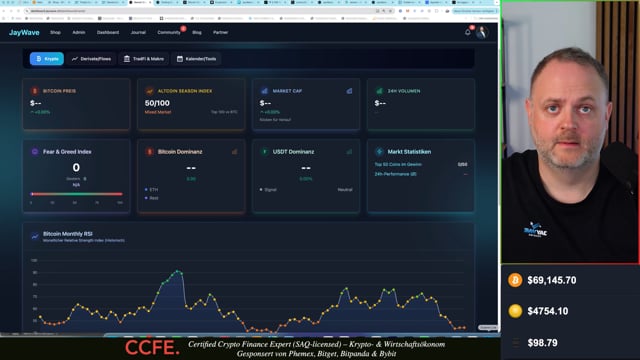Click the JayWave logo
640x360 pixels.
point(24,33)
